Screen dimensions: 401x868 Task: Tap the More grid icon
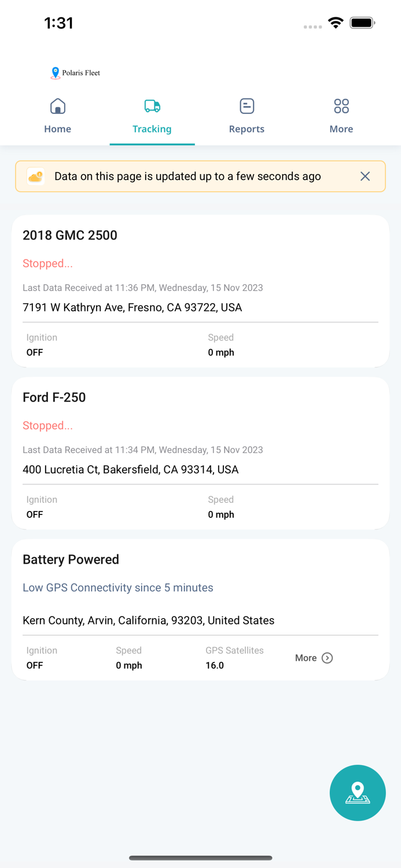(341, 106)
